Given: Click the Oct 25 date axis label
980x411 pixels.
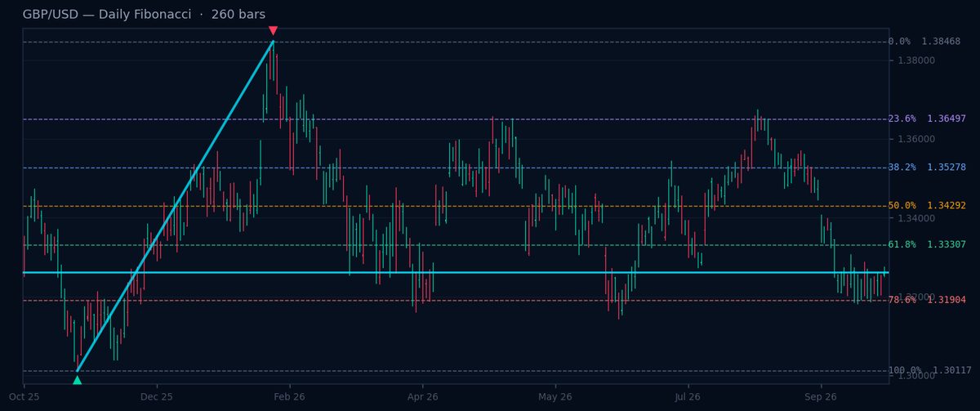Looking at the screenshot, I should click(x=24, y=397).
